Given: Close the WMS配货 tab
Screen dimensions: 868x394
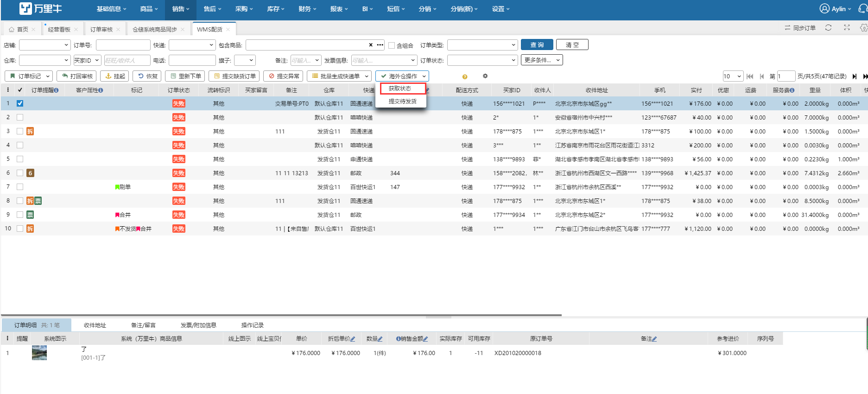Looking at the screenshot, I should (x=228, y=29).
